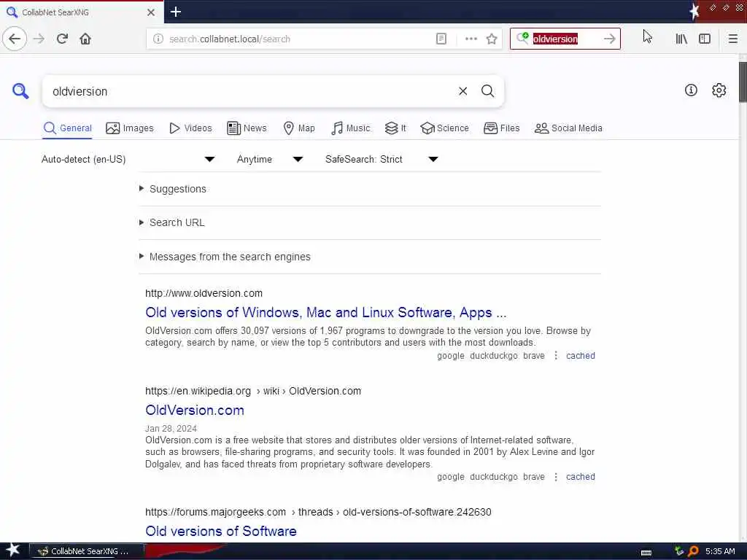This screenshot has width=747, height=560.
Task: Open engine options dots for oldversion.com result
Action: click(x=555, y=356)
